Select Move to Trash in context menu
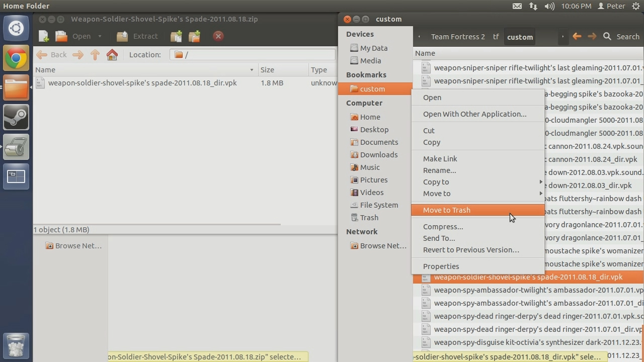 tap(477, 210)
